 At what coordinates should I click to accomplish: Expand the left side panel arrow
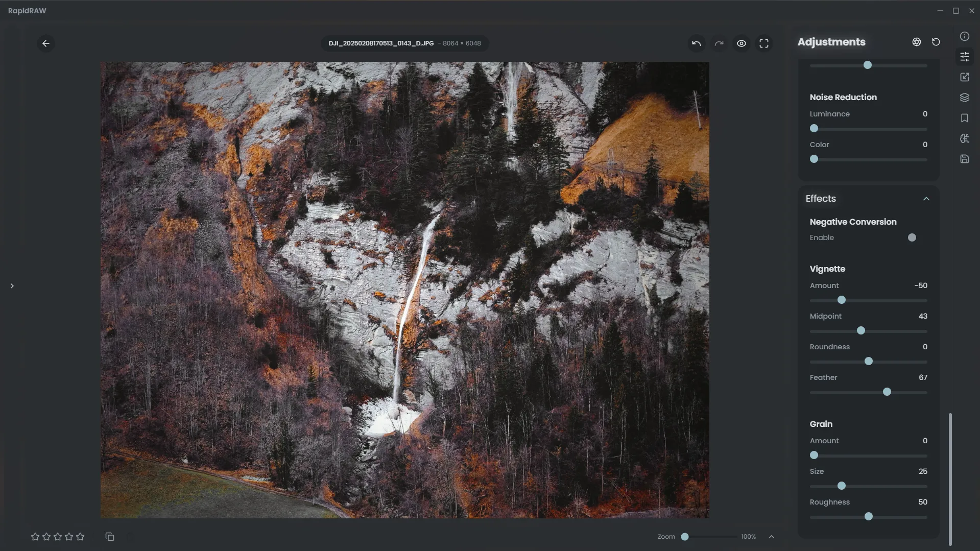[x=12, y=286]
